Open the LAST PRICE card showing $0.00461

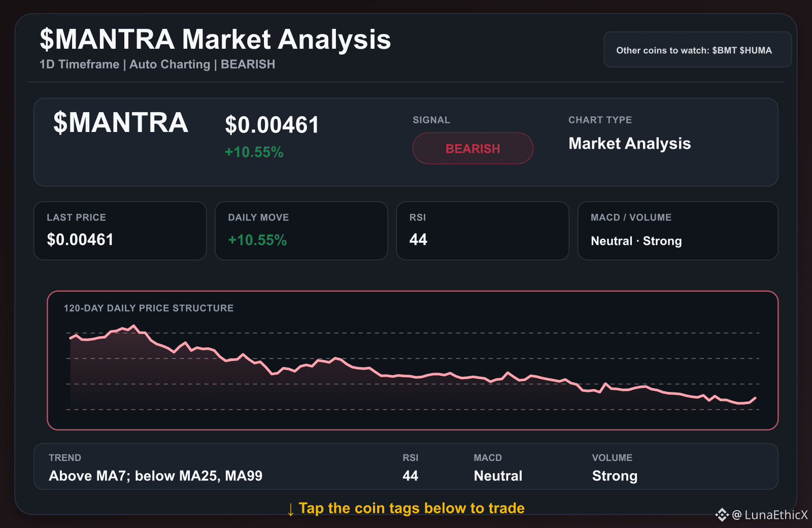[120, 231]
